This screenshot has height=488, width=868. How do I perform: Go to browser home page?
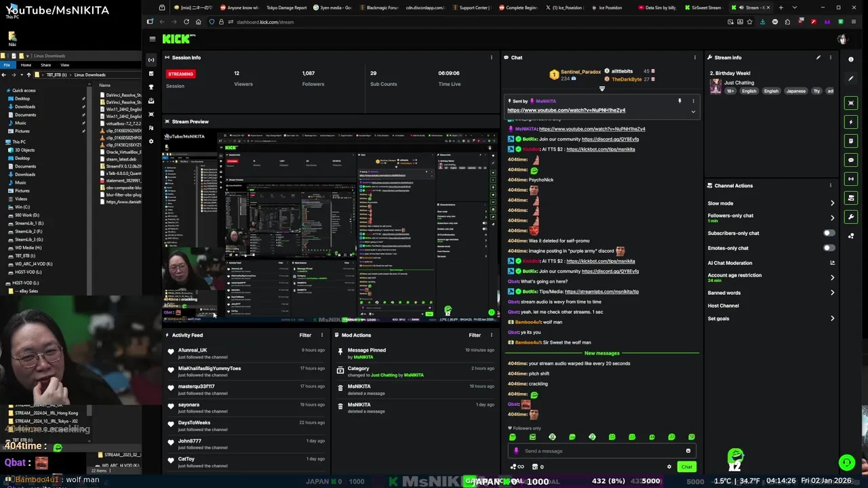[198, 22]
